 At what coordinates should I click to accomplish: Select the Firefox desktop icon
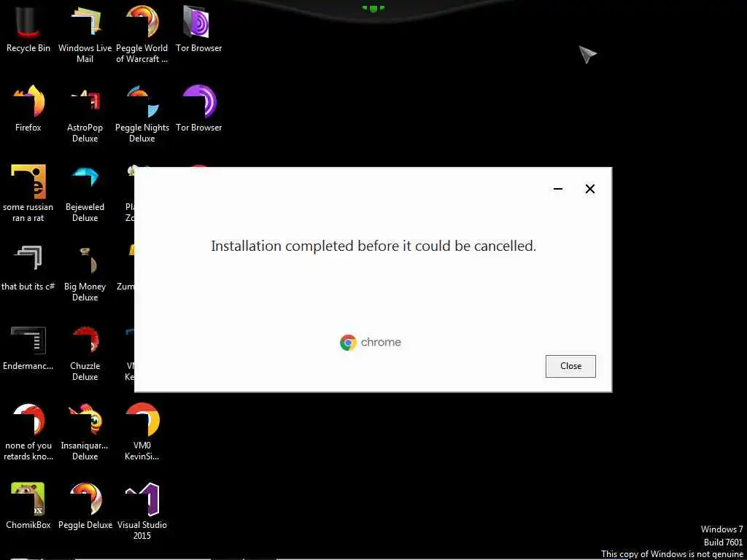(x=28, y=108)
